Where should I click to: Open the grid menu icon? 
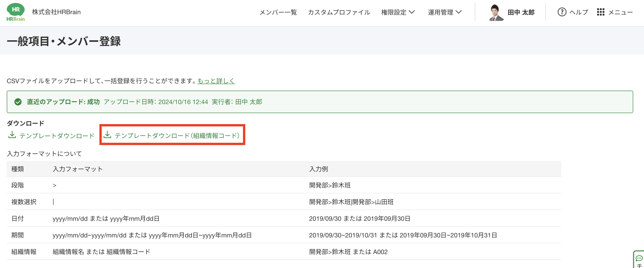(601, 12)
